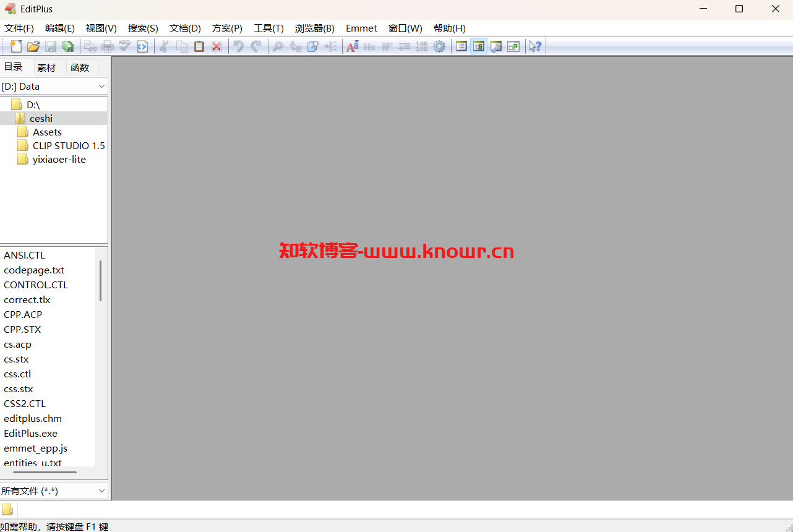This screenshot has width=793, height=532.
Task: Select the file CONTROL.CTL
Action: pos(36,285)
